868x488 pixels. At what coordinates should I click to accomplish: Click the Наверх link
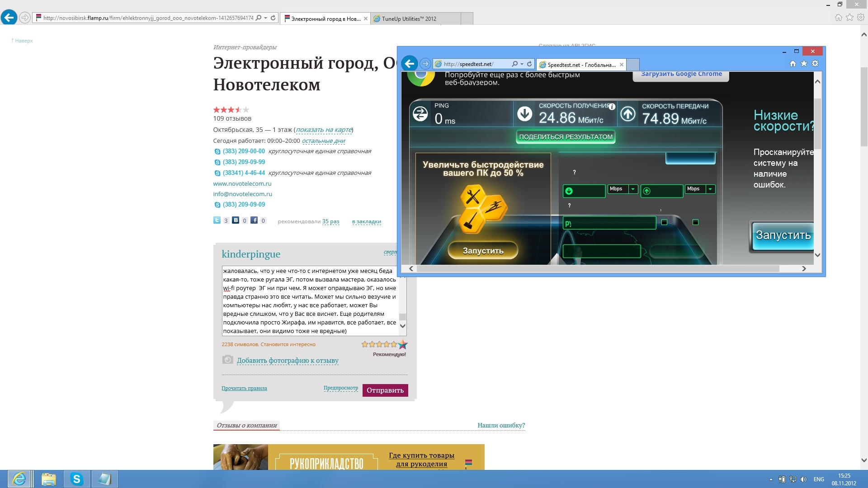[22, 41]
